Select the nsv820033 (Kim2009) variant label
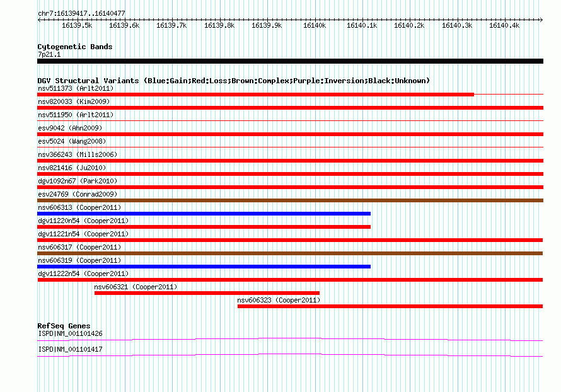Viewport: 561px width, 392px height. pos(74,101)
